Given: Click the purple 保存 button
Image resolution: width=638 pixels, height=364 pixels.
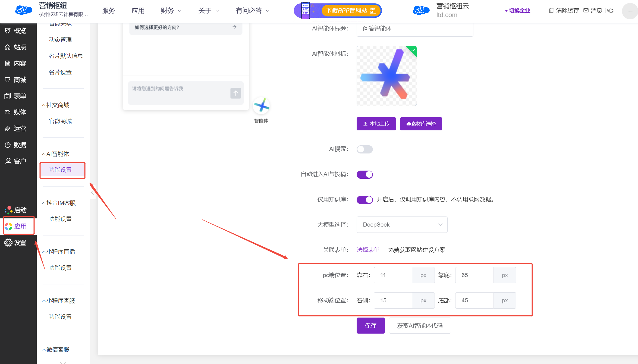Looking at the screenshot, I should 370,325.
